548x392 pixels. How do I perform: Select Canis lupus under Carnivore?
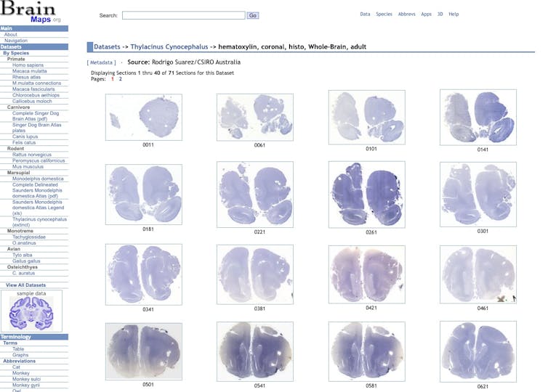(x=25, y=136)
